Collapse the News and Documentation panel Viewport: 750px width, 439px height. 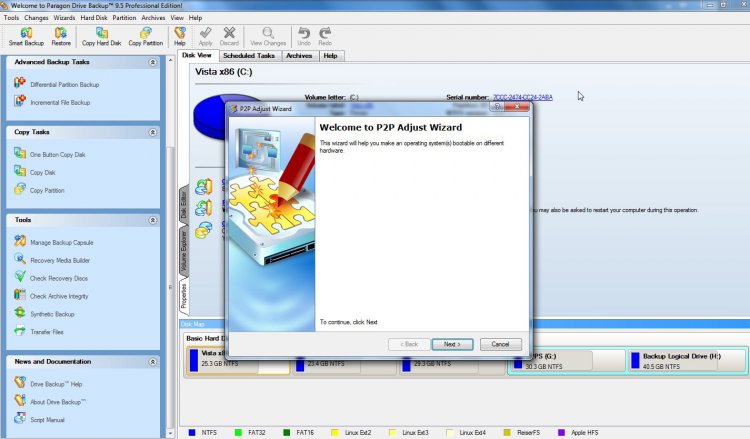click(x=153, y=362)
